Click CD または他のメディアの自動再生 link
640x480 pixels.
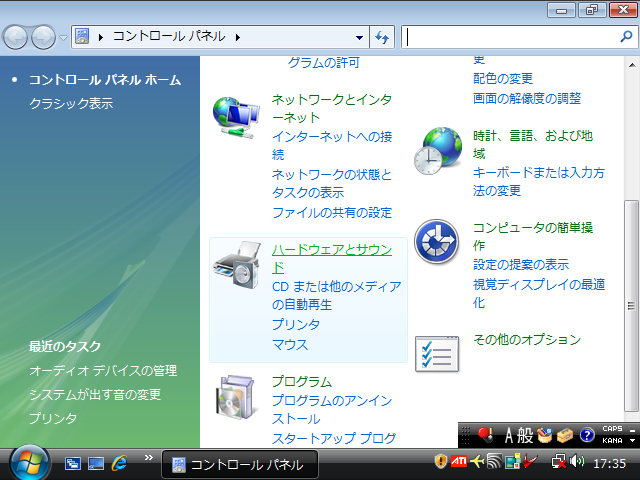point(337,296)
